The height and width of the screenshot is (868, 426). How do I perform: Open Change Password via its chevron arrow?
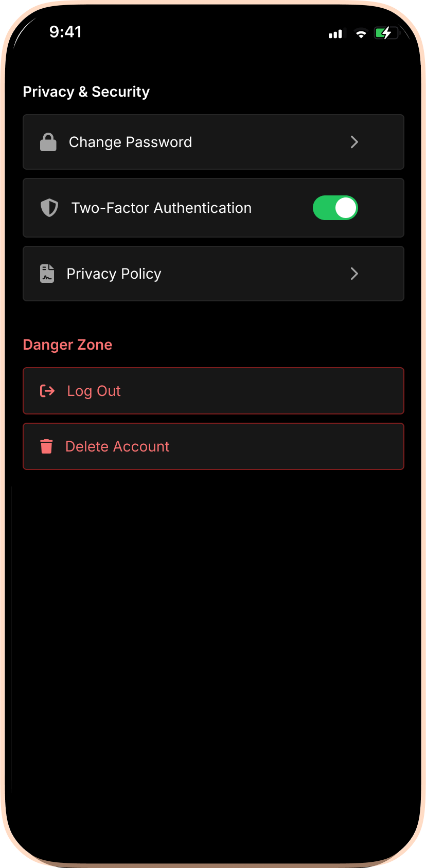point(354,142)
